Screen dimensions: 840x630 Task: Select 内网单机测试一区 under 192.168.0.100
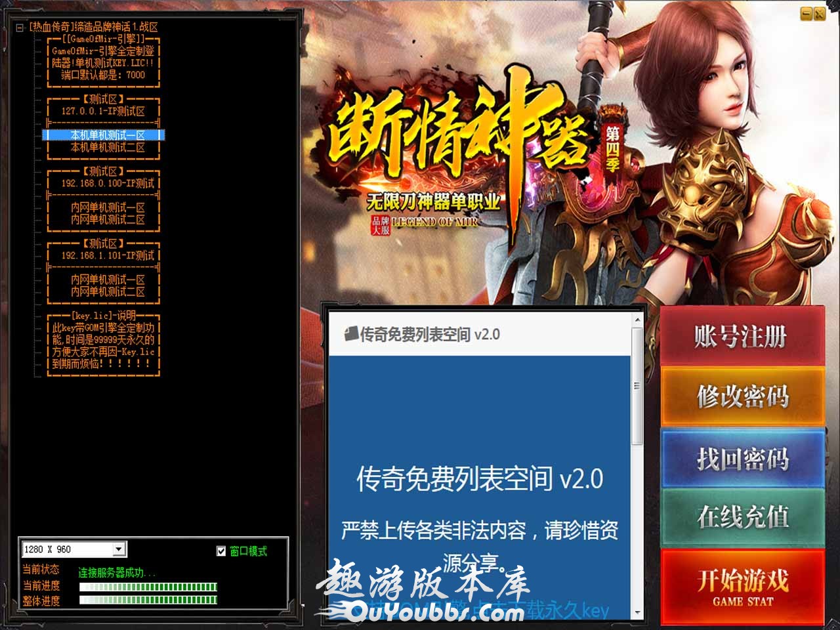[x=108, y=207]
